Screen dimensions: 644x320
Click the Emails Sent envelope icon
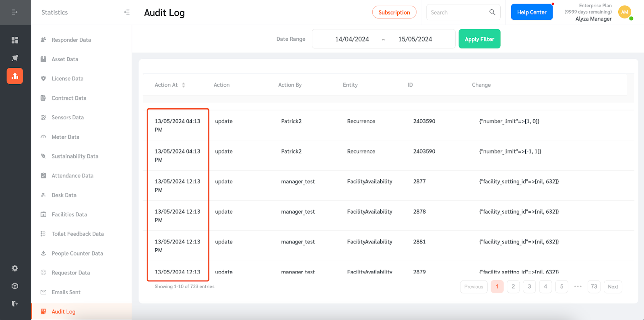[43, 292]
